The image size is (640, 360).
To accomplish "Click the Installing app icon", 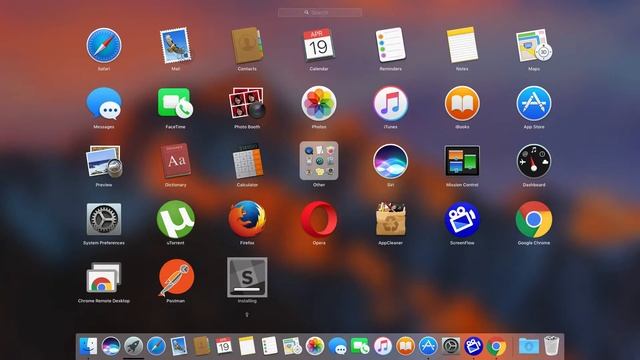I will (x=247, y=277).
